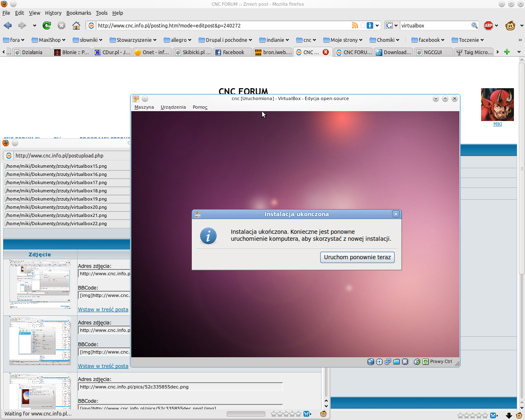Click VirtualBox mouse integration icon
This screenshot has width=525, height=420.
pyautogui.click(x=417, y=362)
